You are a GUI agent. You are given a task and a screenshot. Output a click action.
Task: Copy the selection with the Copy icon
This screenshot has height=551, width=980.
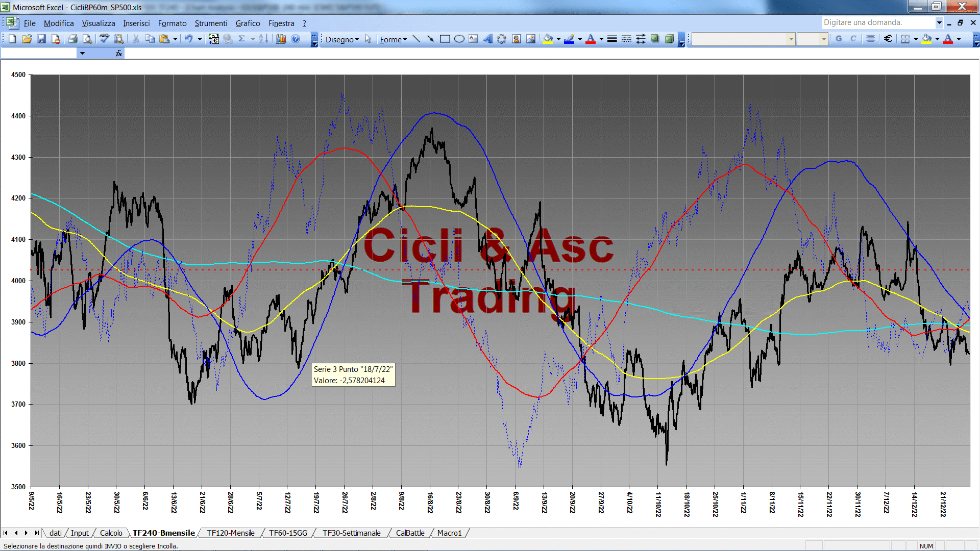click(x=150, y=39)
